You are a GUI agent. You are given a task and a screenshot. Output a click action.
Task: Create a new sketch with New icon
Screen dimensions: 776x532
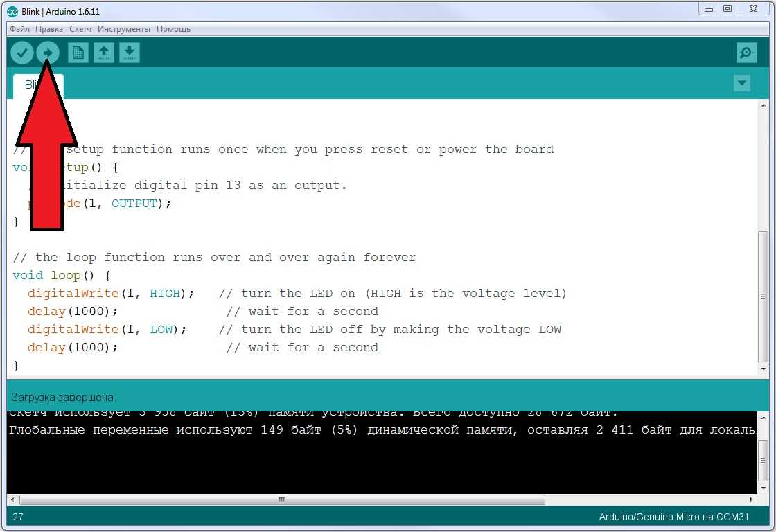(78, 53)
